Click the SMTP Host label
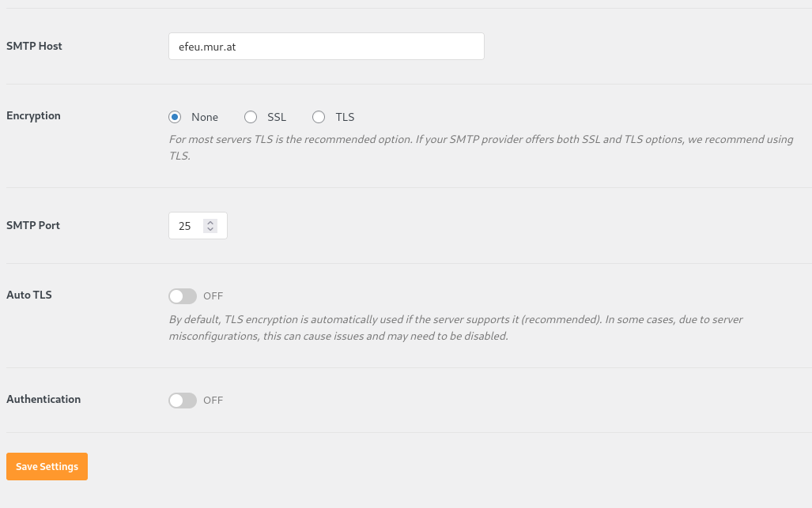Image resolution: width=812 pixels, height=508 pixels. pyautogui.click(x=34, y=46)
